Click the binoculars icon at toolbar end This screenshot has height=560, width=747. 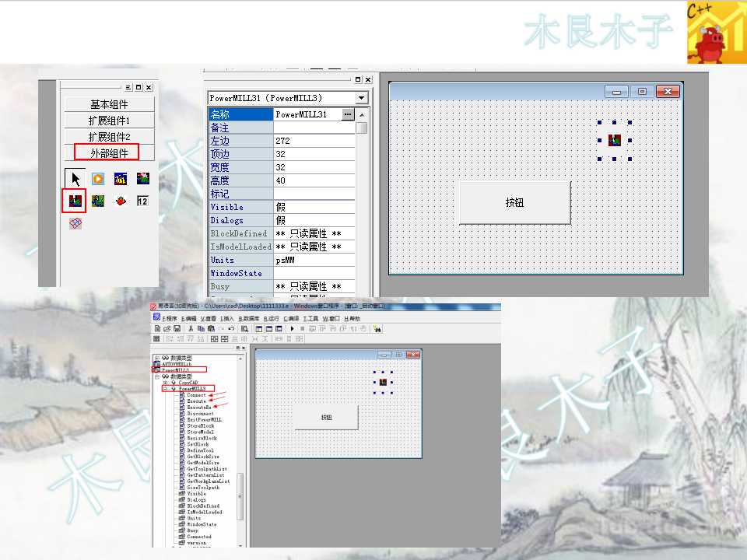click(377, 328)
